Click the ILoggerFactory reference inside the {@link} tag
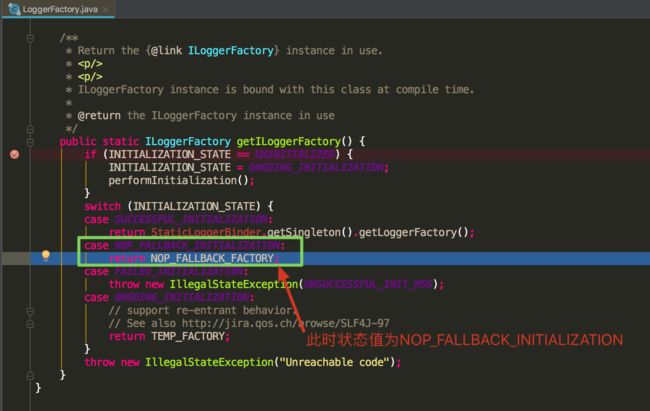The width and height of the screenshot is (650, 411). coord(230,51)
